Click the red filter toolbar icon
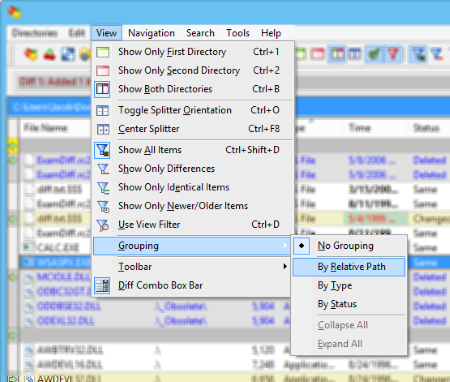Viewport: 450px width, 382px height. (x=393, y=54)
